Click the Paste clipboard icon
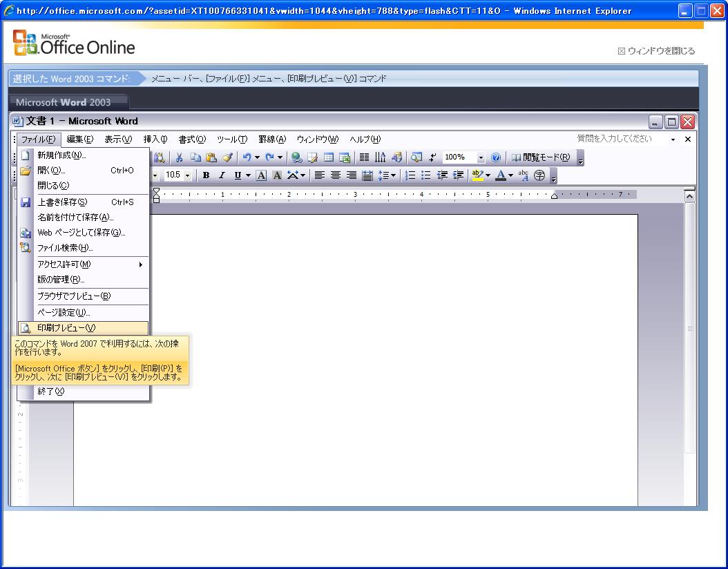 point(211,157)
